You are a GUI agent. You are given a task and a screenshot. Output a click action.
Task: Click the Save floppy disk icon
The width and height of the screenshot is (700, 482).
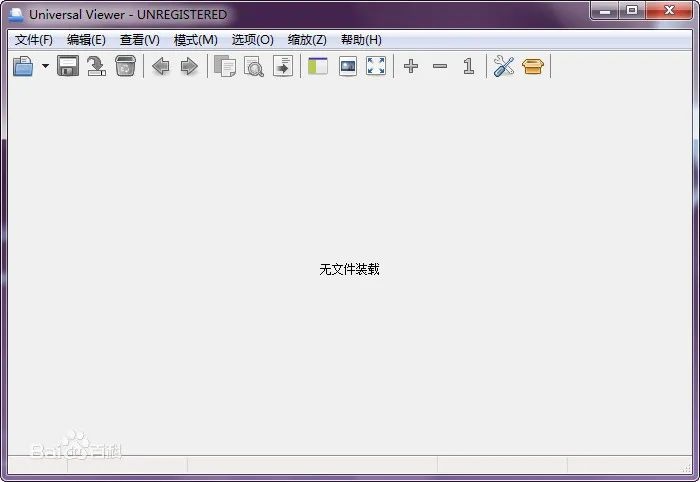click(68, 66)
